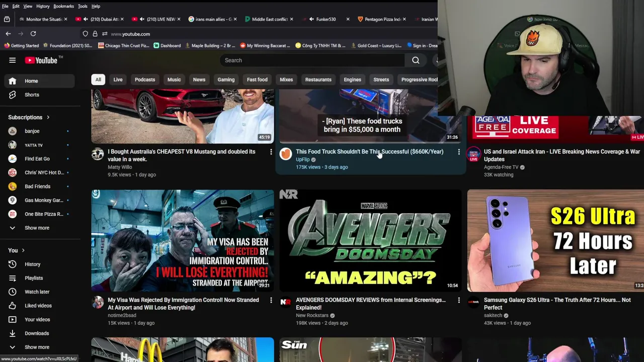Image resolution: width=644 pixels, height=362 pixels.
Task: Open the My Visa Has Been Rejected thumbnail
Action: click(183, 241)
